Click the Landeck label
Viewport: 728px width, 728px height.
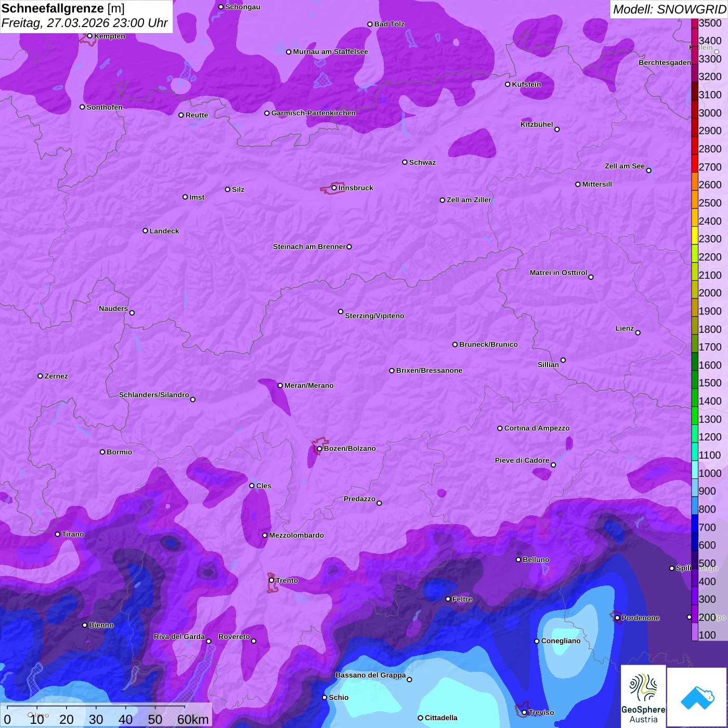tap(164, 231)
